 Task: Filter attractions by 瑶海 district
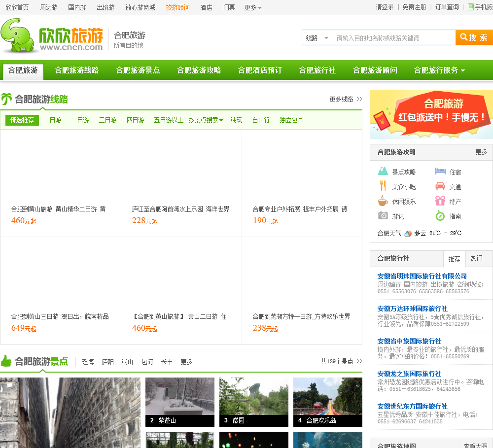(88, 362)
